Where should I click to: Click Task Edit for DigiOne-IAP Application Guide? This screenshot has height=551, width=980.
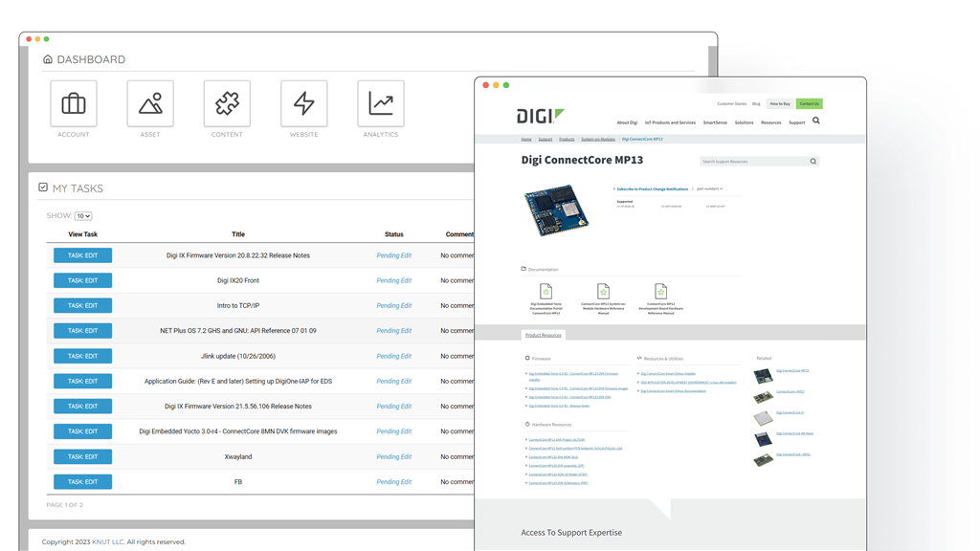click(82, 381)
